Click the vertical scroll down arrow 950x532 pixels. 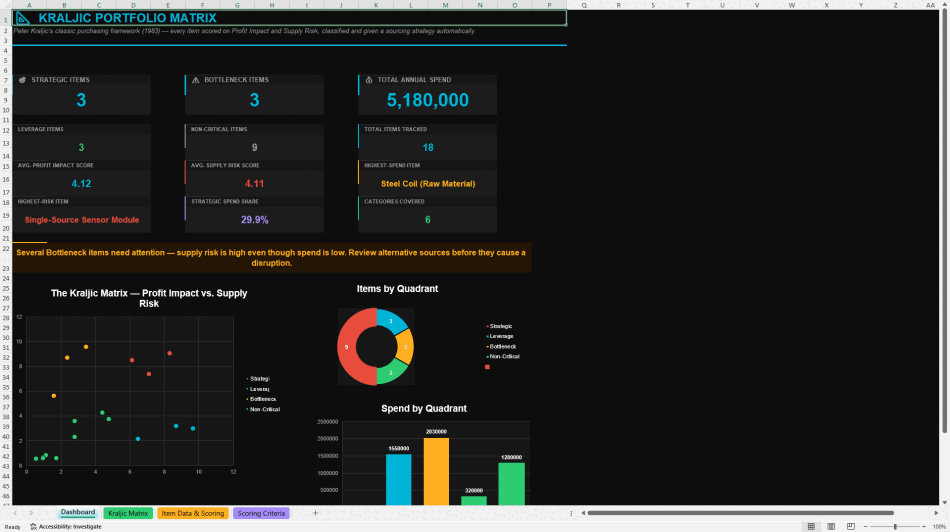945,502
